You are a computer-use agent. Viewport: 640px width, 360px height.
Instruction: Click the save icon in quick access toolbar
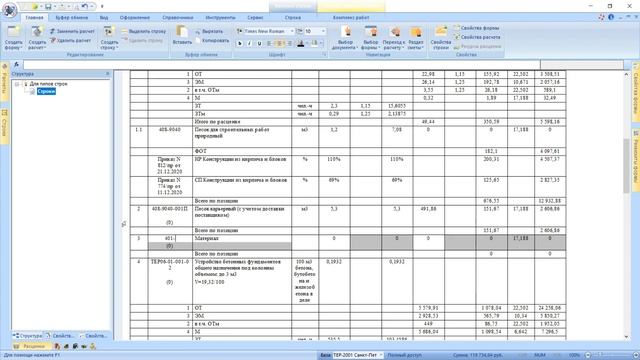coord(48,7)
